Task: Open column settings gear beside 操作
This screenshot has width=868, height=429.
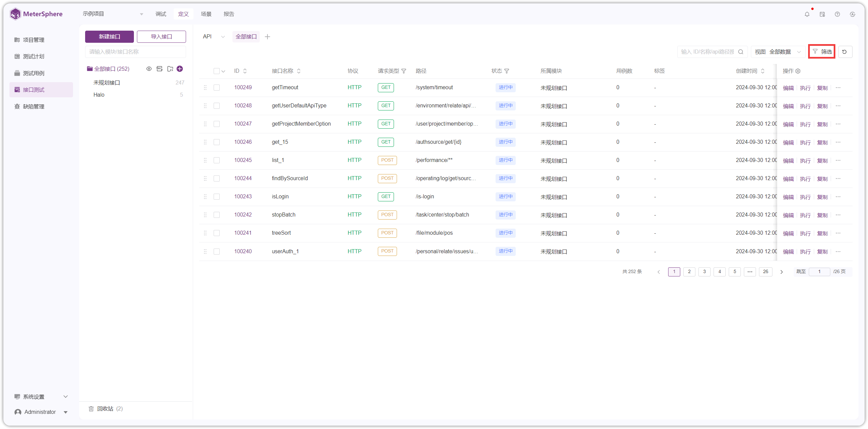Action: (x=798, y=71)
